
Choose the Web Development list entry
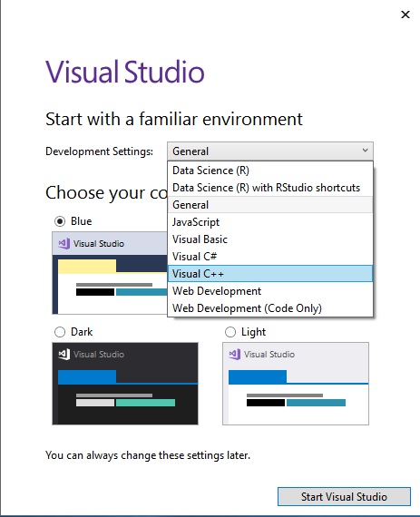270,291
